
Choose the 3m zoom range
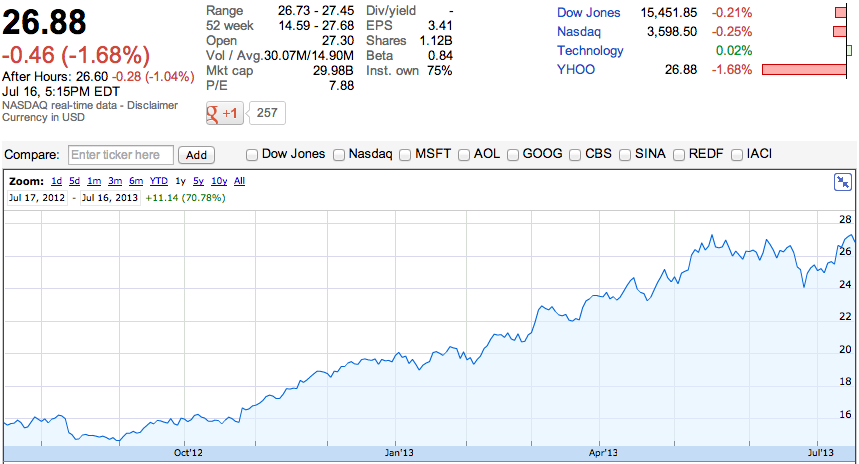point(115,181)
